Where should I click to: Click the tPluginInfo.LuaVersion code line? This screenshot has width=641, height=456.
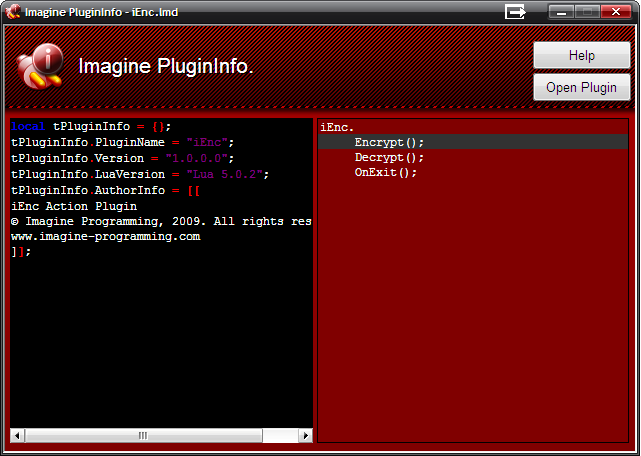point(140,174)
